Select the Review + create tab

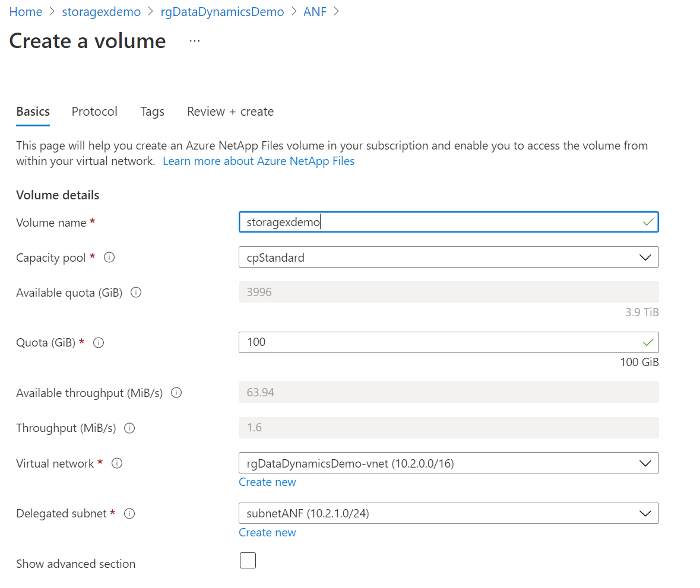230,112
